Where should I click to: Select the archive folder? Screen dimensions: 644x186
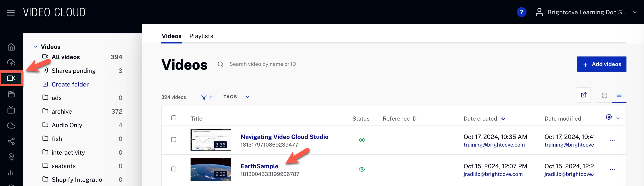point(62,111)
